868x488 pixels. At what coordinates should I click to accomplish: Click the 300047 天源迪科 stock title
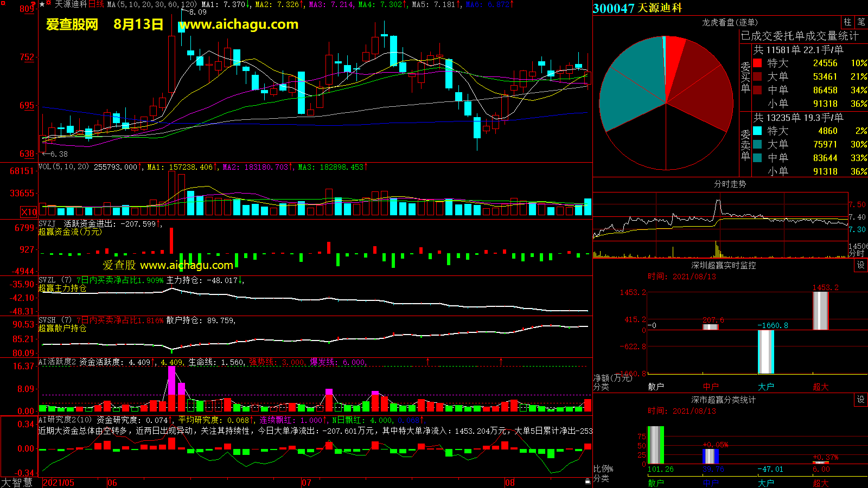[637, 8]
